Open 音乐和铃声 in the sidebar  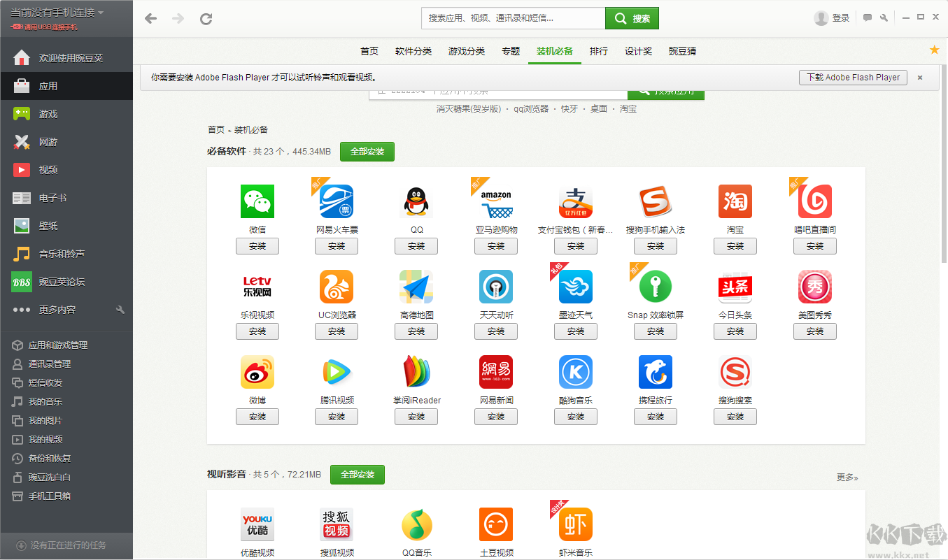click(66, 254)
